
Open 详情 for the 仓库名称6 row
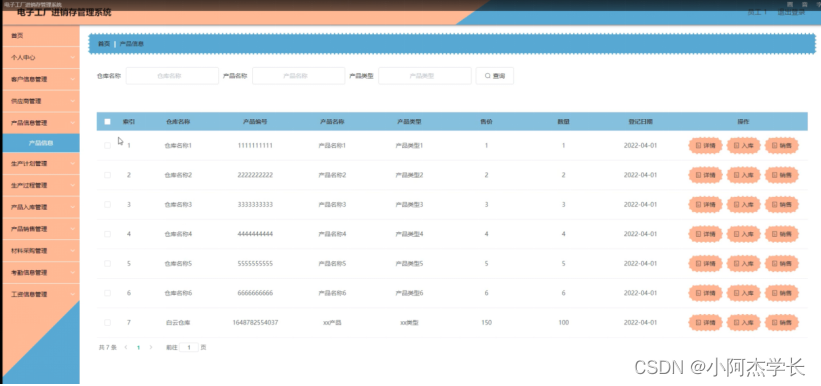pyautogui.click(x=705, y=293)
